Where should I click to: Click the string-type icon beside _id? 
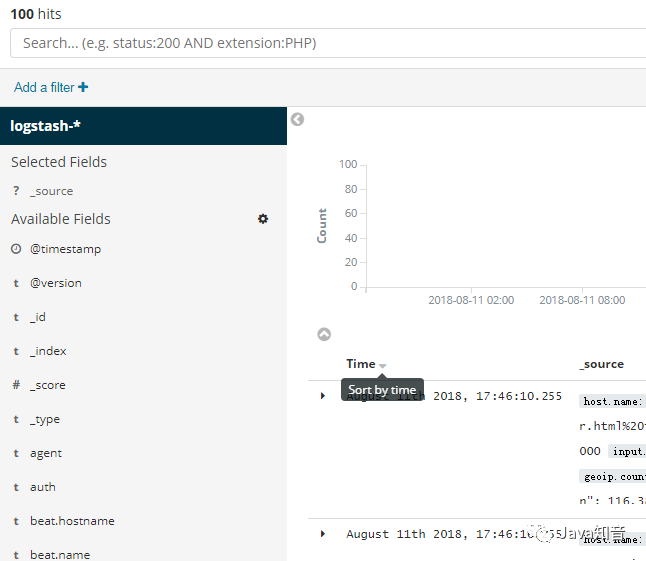point(16,317)
